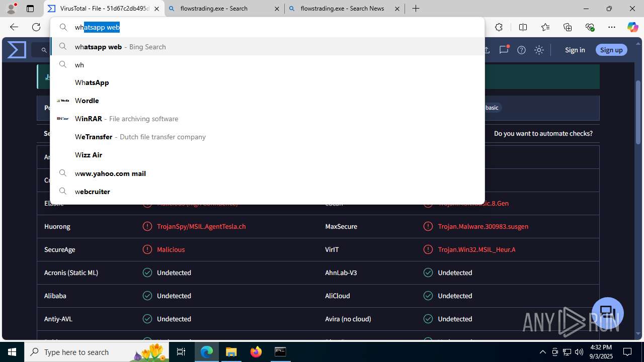Click the taskbar search box
The image size is (644, 362).
click(97, 352)
